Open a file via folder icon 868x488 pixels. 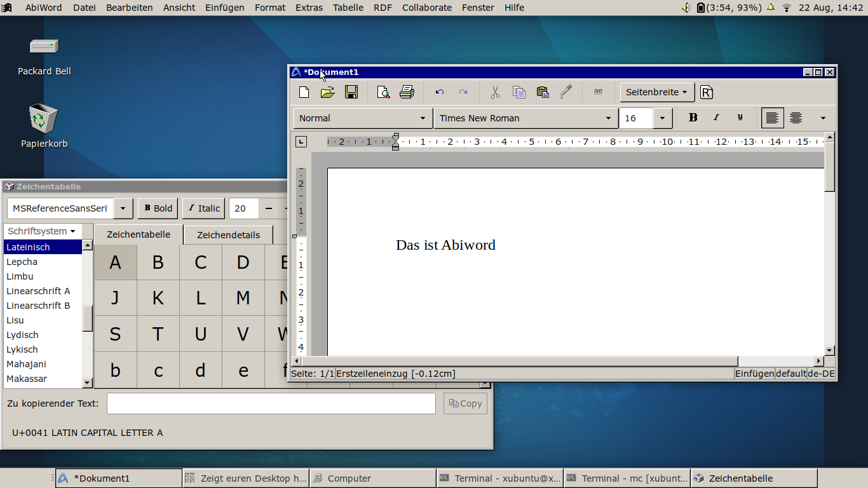(327, 92)
